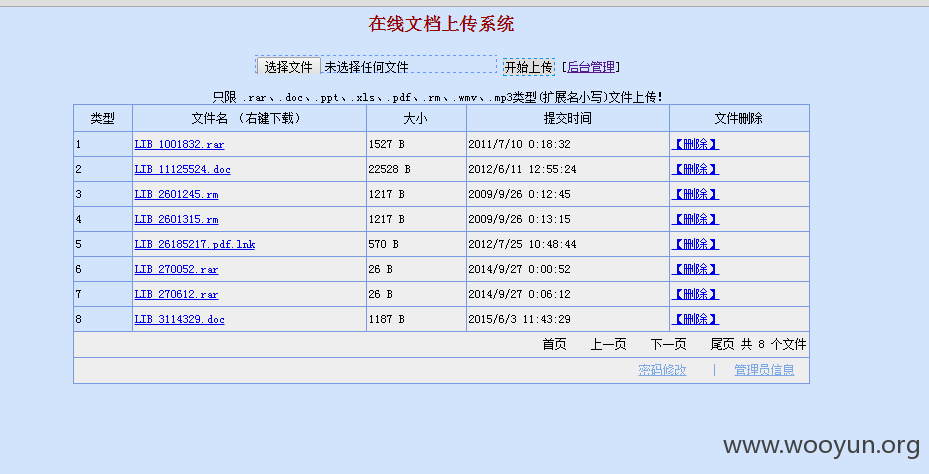Click the time 2009/9/26 0:12:45
The width and height of the screenshot is (929, 474).
tap(520, 194)
